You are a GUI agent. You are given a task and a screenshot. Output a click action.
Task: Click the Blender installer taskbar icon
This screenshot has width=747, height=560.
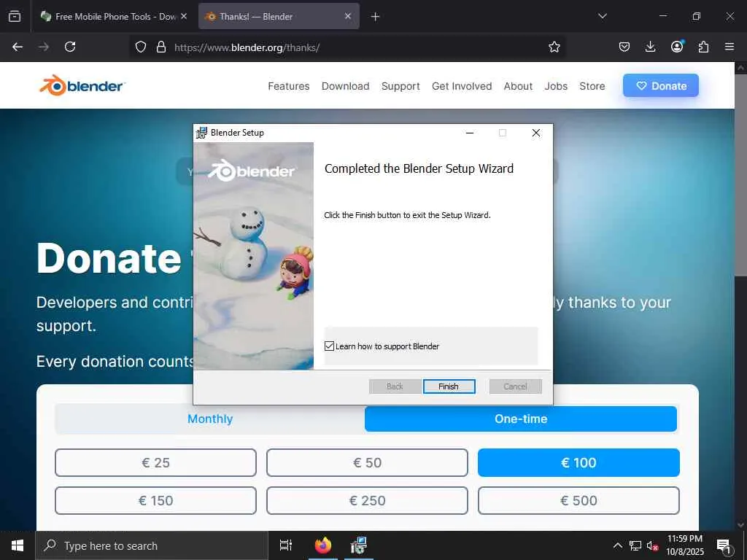(x=359, y=545)
